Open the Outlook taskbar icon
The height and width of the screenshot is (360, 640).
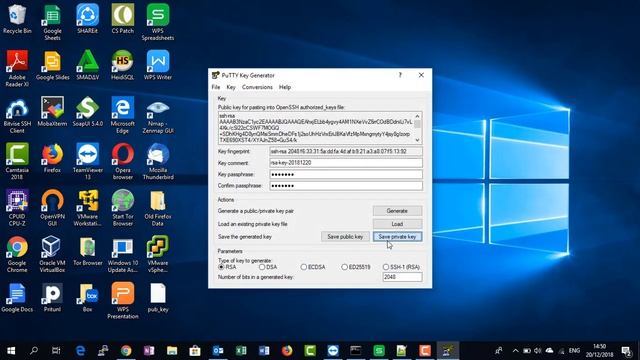(x=218, y=351)
